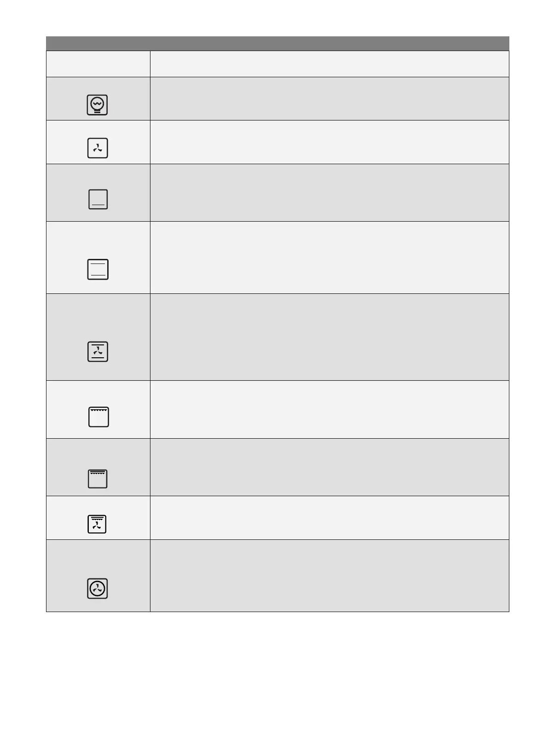Select description cell next to fan with two lines icon
Screen dimensions: 548x756
[329, 337]
